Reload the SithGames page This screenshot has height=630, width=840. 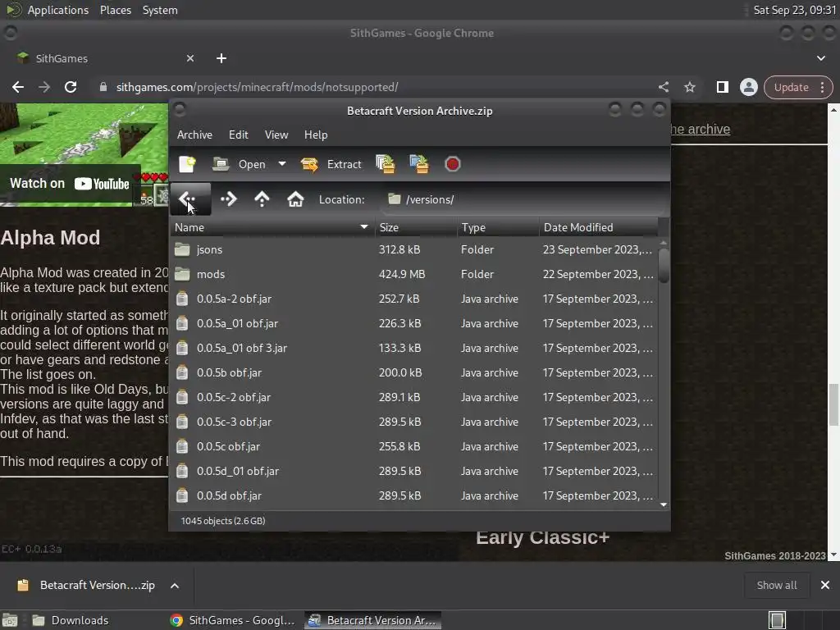pos(71,87)
